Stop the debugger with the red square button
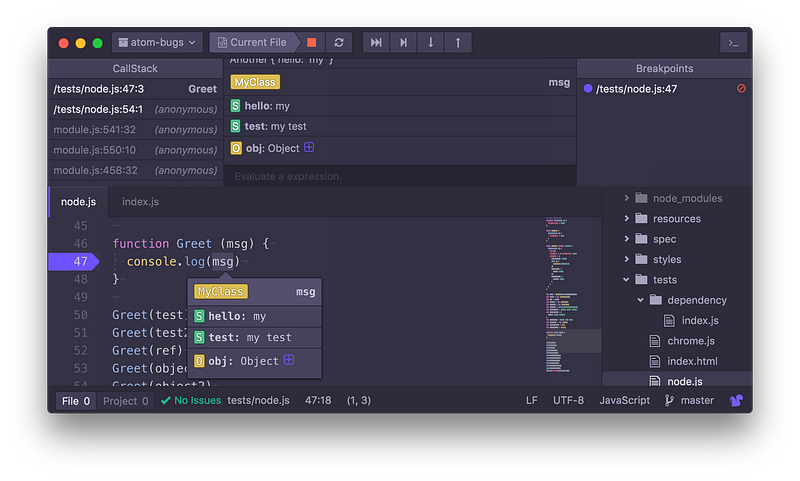The height and width of the screenshot is (481, 800). point(312,43)
